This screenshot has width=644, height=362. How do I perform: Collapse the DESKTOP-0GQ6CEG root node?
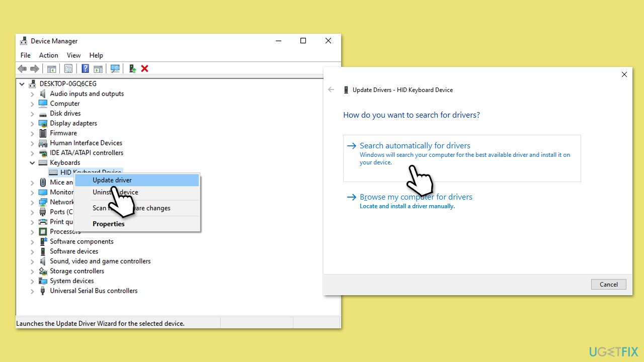coord(22,84)
